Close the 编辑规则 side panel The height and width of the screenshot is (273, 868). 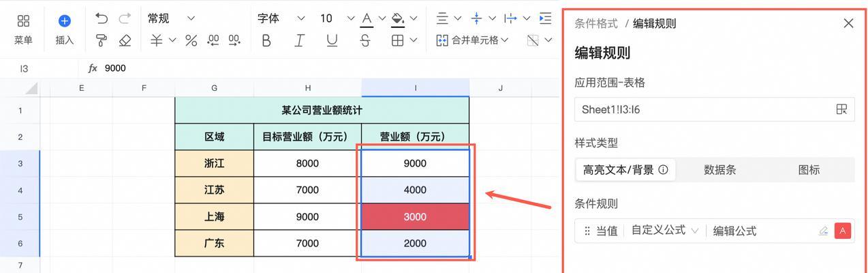(x=848, y=23)
